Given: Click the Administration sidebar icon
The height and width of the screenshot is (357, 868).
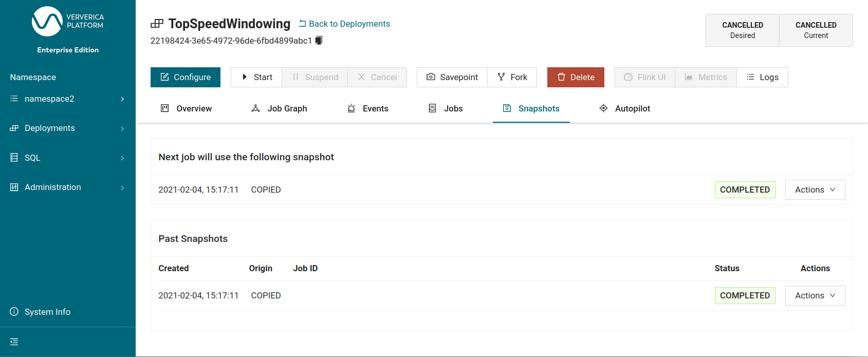Looking at the screenshot, I should coord(14,187).
